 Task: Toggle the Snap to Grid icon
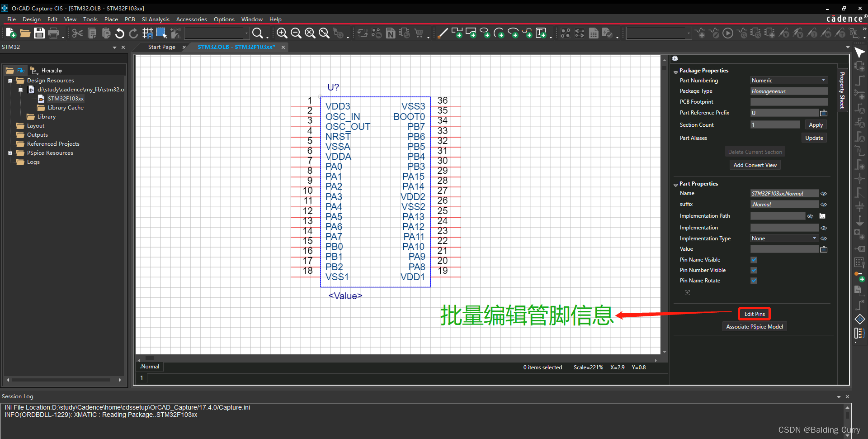tap(147, 33)
